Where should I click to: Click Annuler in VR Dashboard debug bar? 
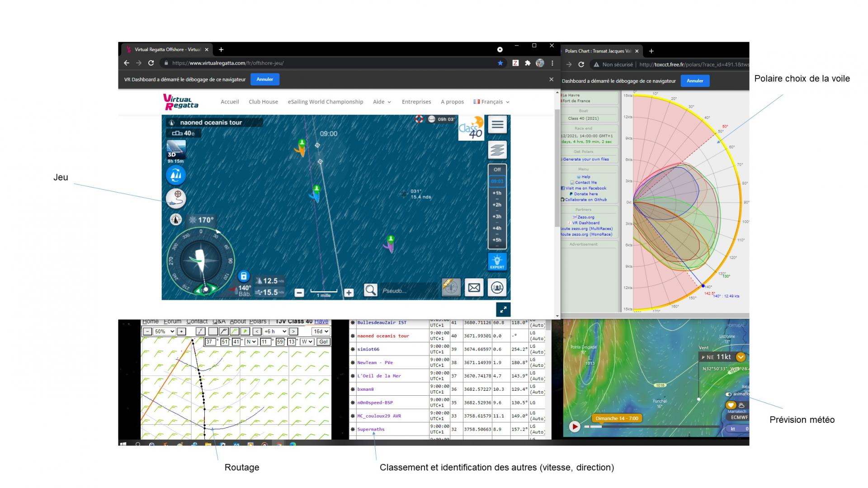point(265,79)
